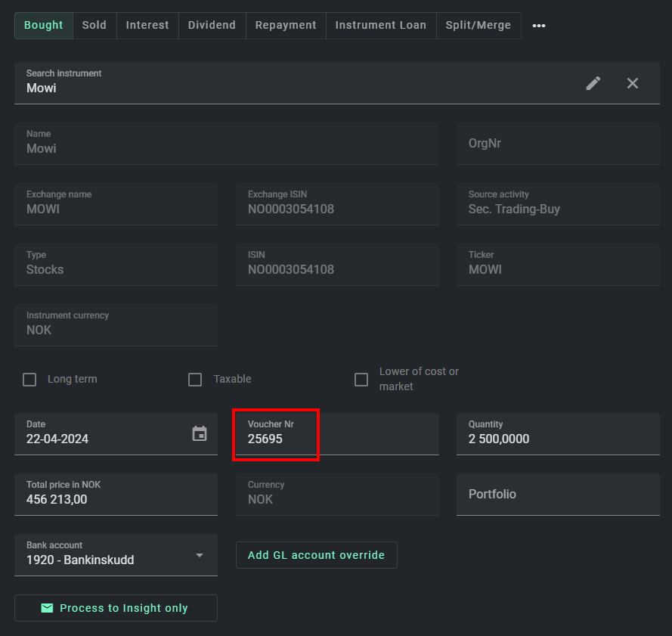This screenshot has width=672, height=636.
Task: Click the pencil edit icon for instrument
Action: coord(593,83)
